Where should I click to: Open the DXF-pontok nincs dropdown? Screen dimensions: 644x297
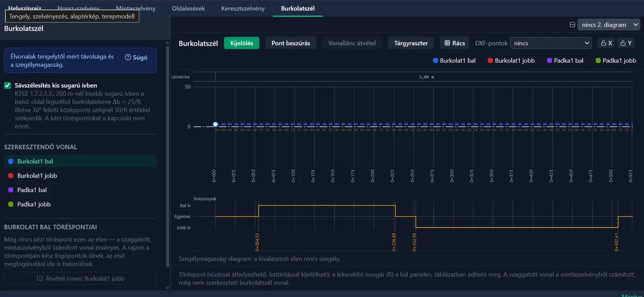click(x=551, y=43)
